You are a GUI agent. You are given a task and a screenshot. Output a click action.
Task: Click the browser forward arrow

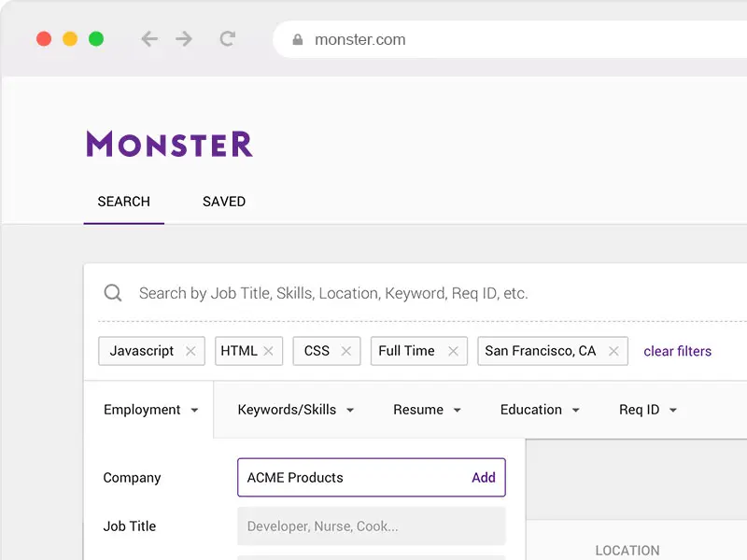pyautogui.click(x=184, y=39)
